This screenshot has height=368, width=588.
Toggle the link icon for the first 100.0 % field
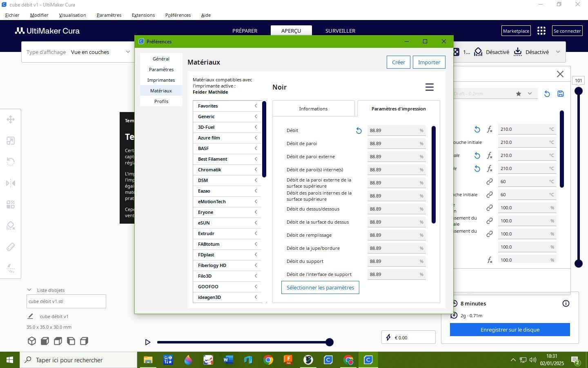[x=489, y=208]
